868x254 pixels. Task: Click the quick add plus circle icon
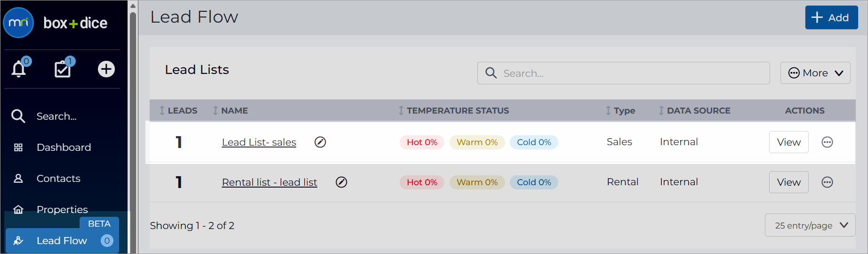pos(106,69)
